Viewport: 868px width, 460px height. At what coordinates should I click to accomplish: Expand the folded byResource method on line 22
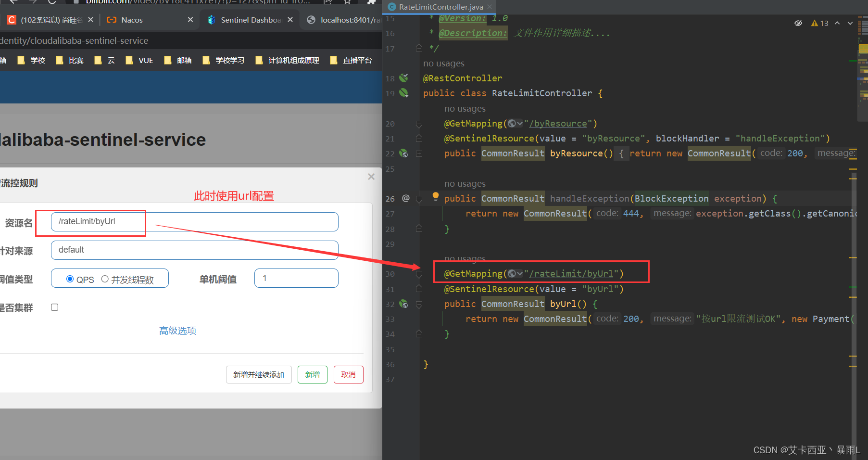coord(419,153)
